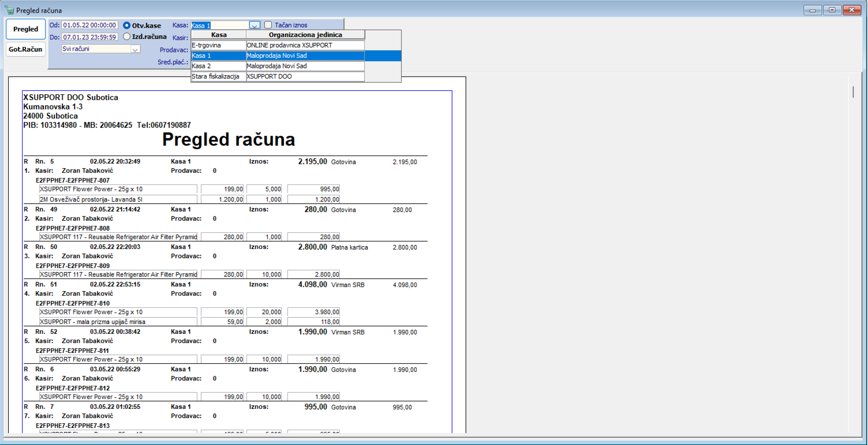This screenshot has height=445, width=868.
Task: Click date 02.05.22 21:14:42
Action: click(x=115, y=209)
